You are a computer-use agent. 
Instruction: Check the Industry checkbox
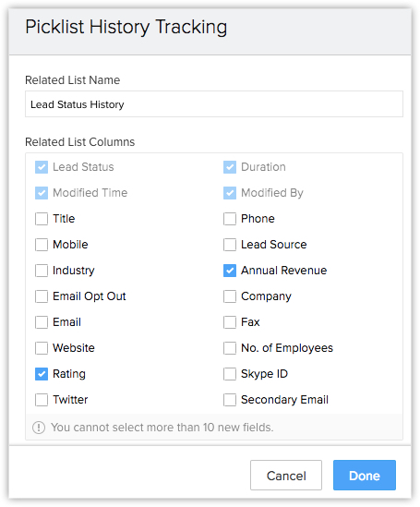click(42, 271)
